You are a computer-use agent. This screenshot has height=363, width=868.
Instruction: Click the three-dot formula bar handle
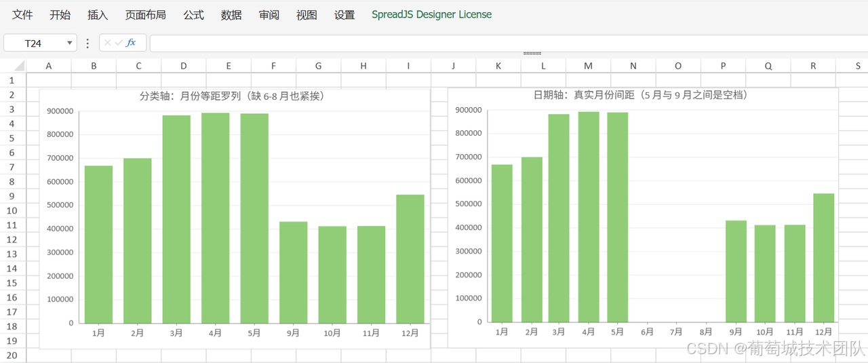click(87, 43)
